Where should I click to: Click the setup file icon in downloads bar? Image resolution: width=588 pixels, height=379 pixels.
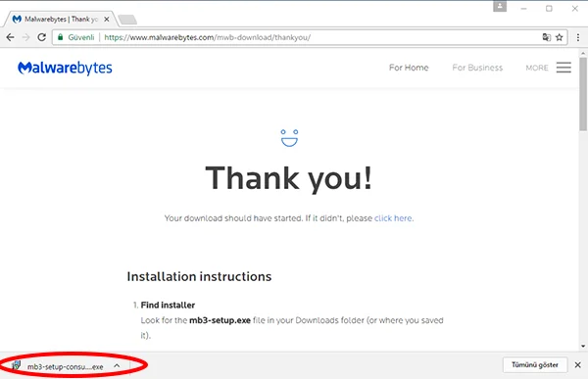coord(16,365)
